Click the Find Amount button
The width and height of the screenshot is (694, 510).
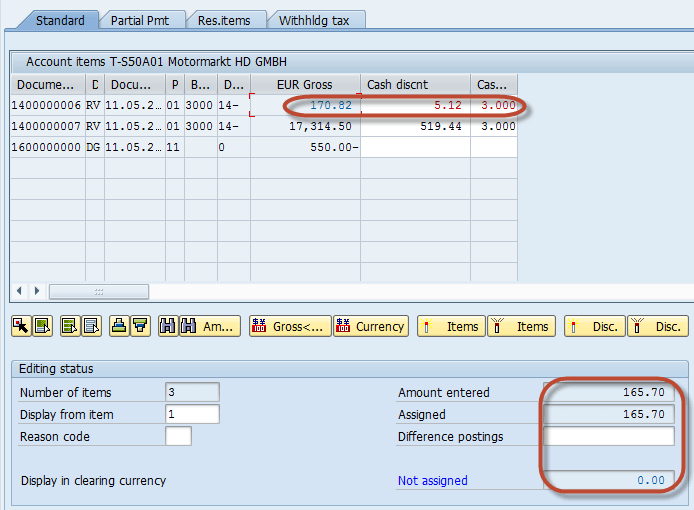(x=210, y=326)
